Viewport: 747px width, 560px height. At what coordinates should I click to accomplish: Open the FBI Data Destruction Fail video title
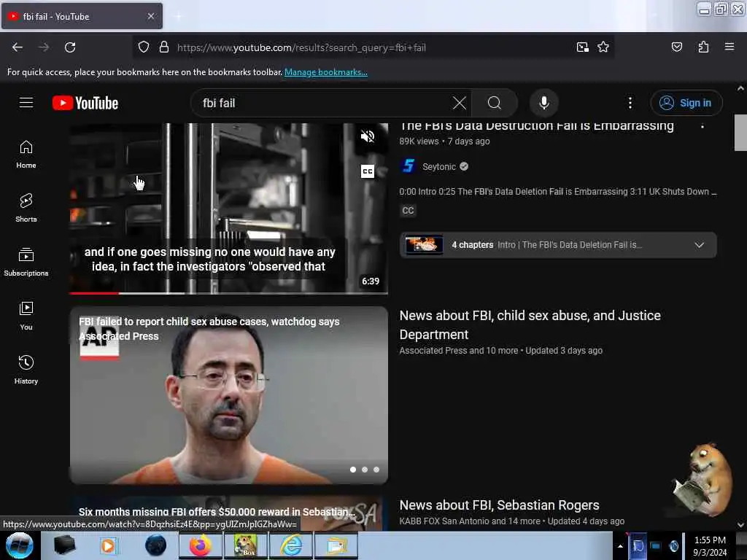click(x=537, y=125)
